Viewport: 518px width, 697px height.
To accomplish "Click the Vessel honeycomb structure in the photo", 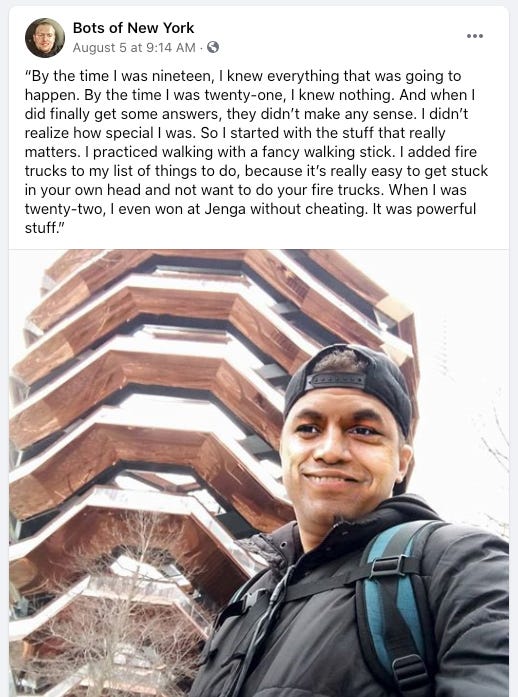I will point(147,400).
